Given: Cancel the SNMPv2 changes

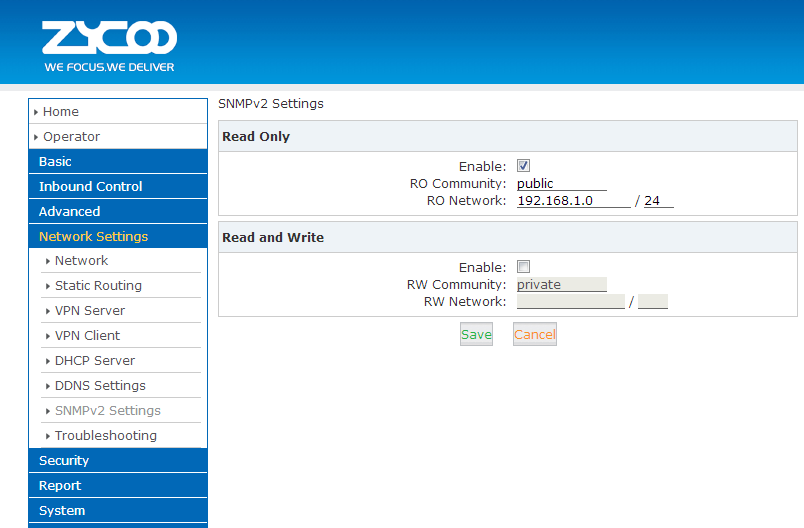Looking at the screenshot, I should click(534, 335).
